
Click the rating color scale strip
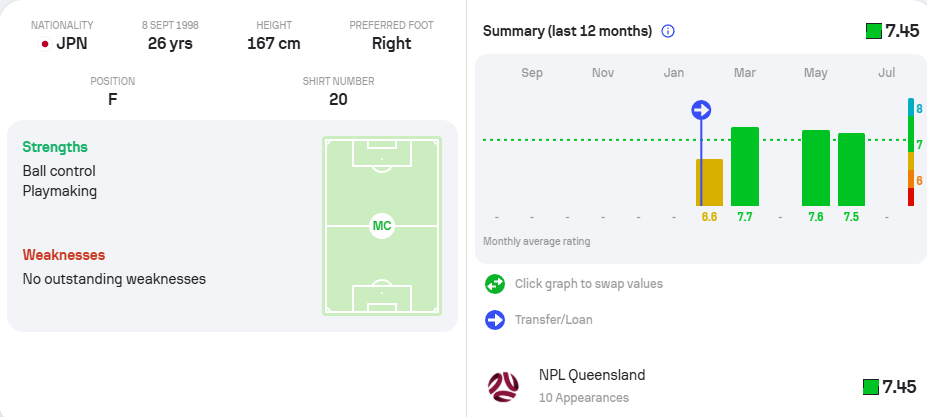[x=911, y=152]
